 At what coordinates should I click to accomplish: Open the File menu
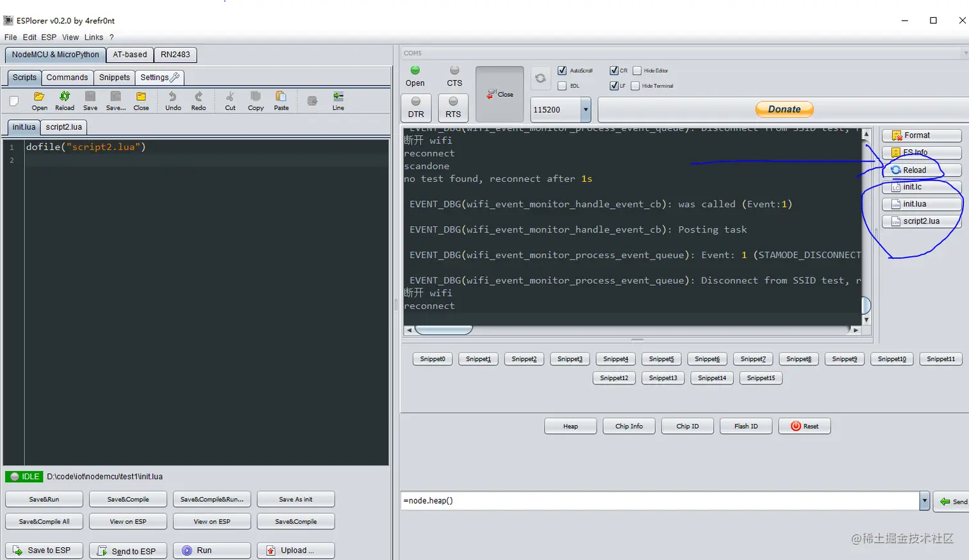click(x=11, y=37)
